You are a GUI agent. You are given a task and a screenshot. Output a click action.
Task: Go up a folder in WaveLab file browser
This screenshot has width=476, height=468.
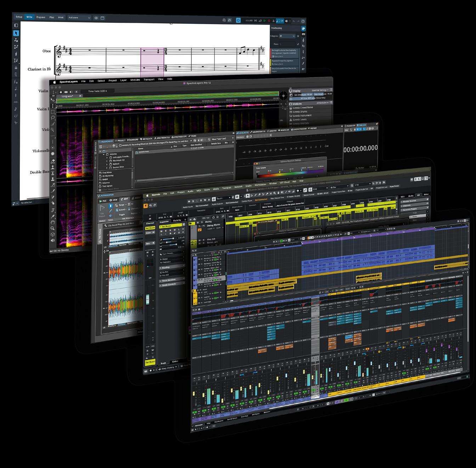coord(114,145)
